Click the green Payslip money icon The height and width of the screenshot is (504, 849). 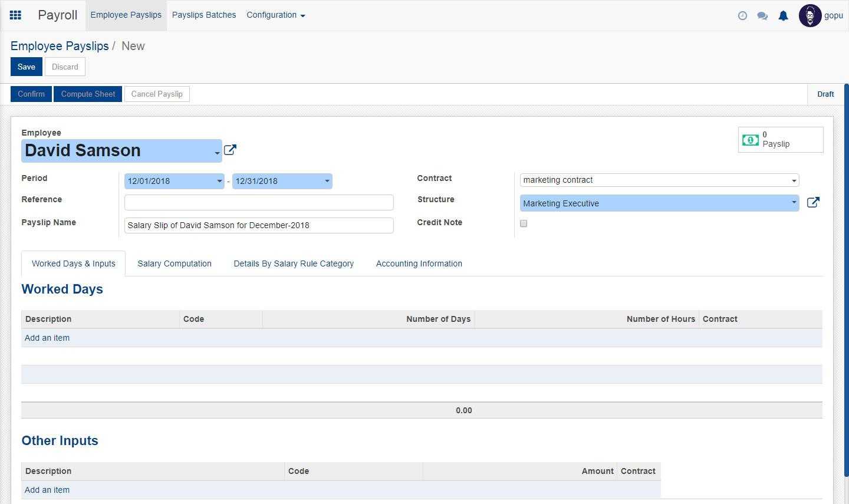[x=751, y=140]
